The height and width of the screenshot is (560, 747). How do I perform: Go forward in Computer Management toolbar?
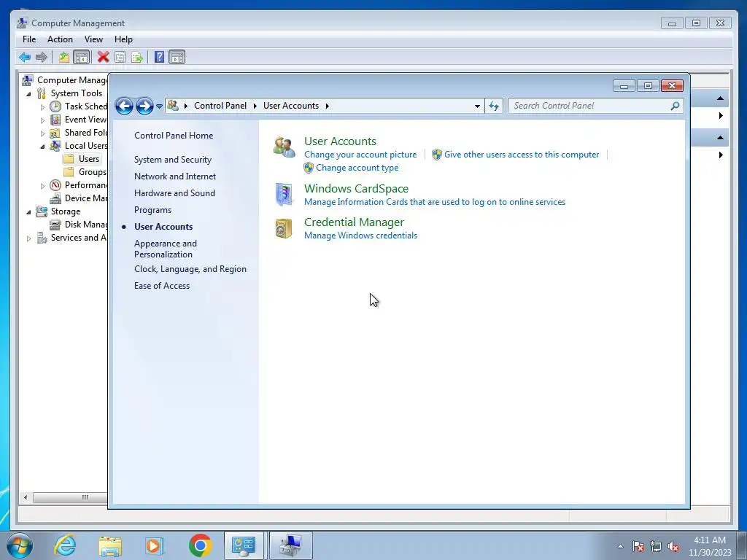pos(42,58)
